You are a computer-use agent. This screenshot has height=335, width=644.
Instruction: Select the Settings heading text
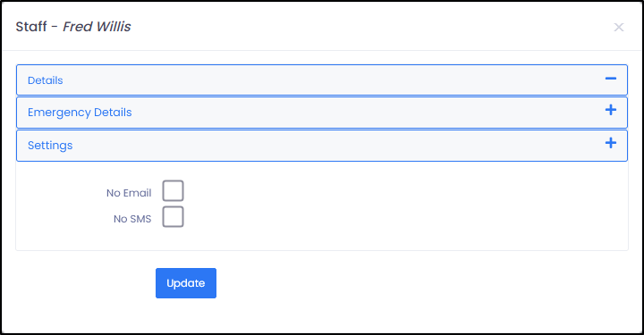(50, 146)
